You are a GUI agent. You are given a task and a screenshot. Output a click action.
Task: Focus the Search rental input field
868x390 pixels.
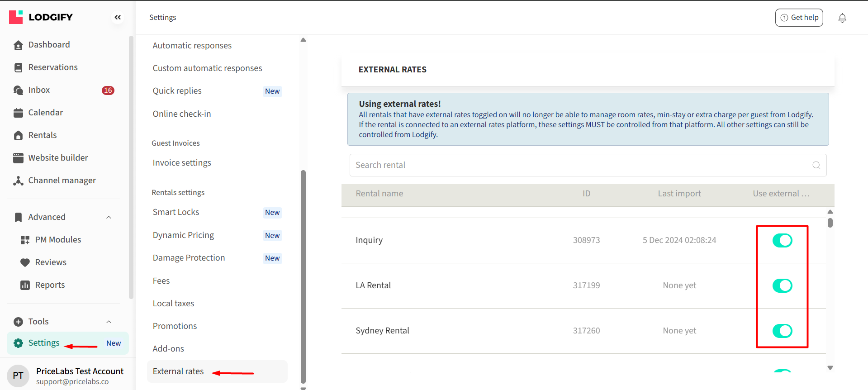[x=579, y=165]
